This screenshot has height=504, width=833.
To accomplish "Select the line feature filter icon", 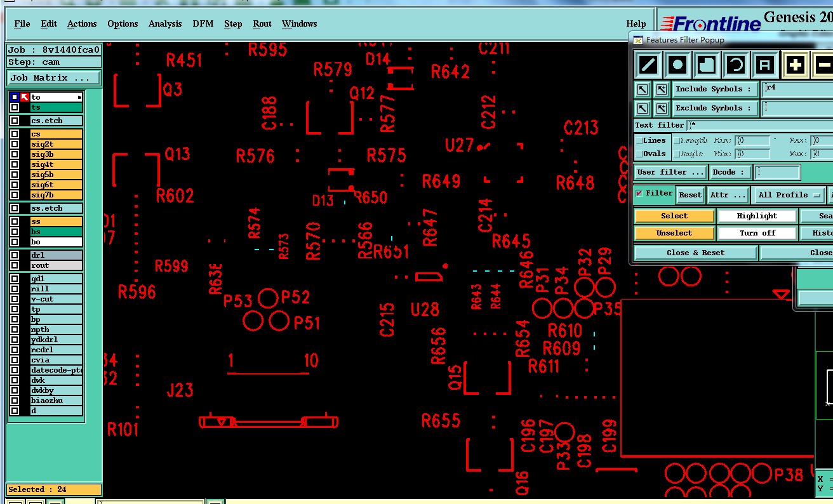I will click(x=648, y=65).
